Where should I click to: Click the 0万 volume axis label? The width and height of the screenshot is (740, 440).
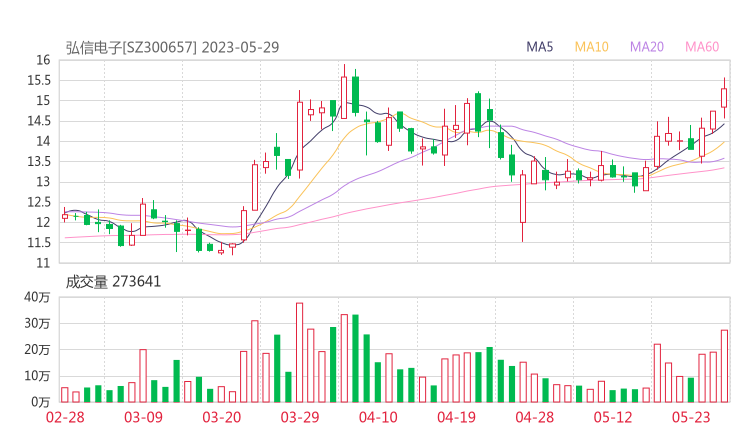[40, 402]
